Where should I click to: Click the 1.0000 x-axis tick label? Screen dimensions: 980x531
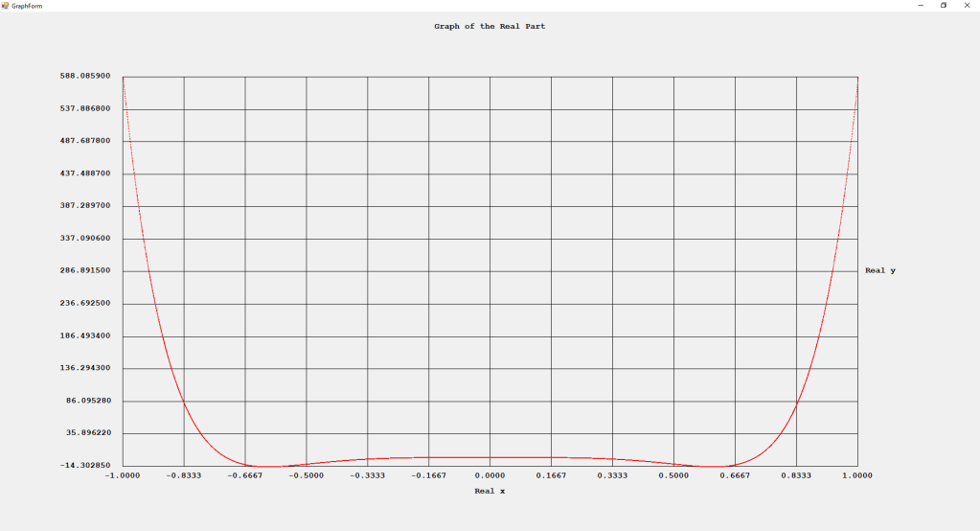pyautogui.click(x=857, y=474)
